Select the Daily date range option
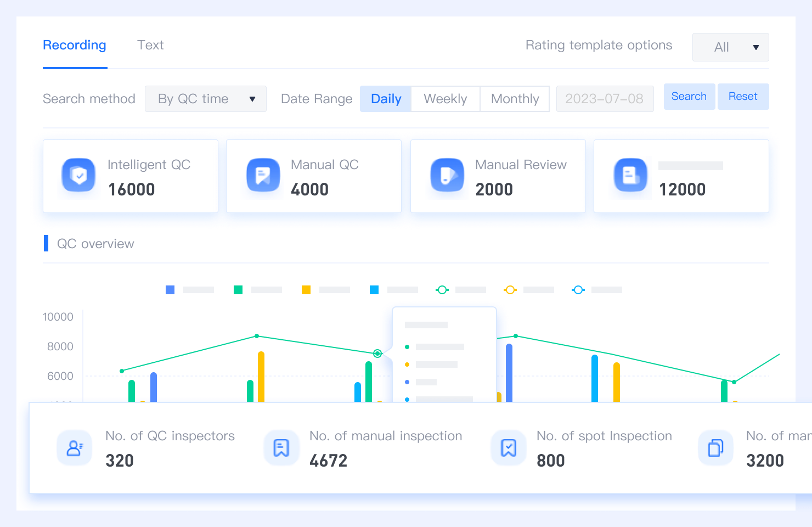Viewport: 812px width, 527px height. pyautogui.click(x=386, y=99)
